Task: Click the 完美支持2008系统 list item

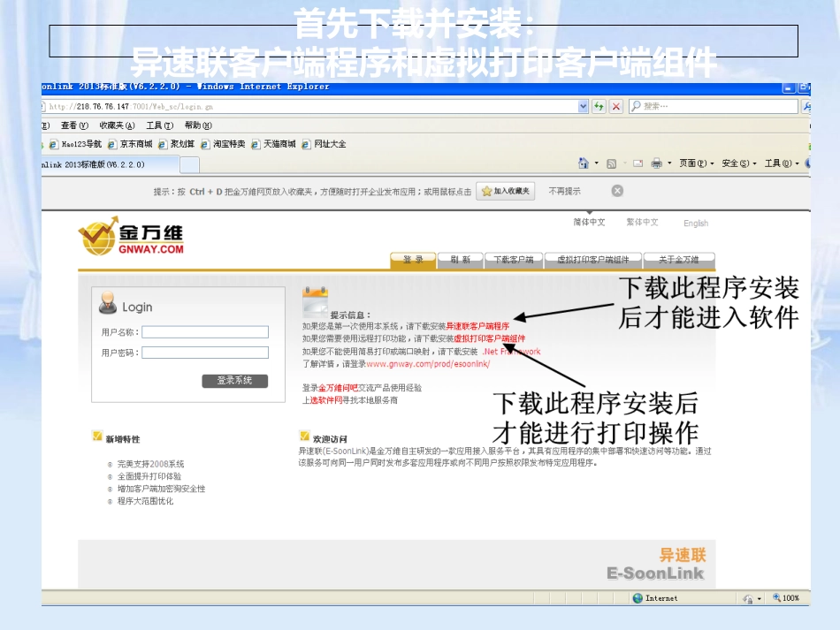Action: [150, 464]
